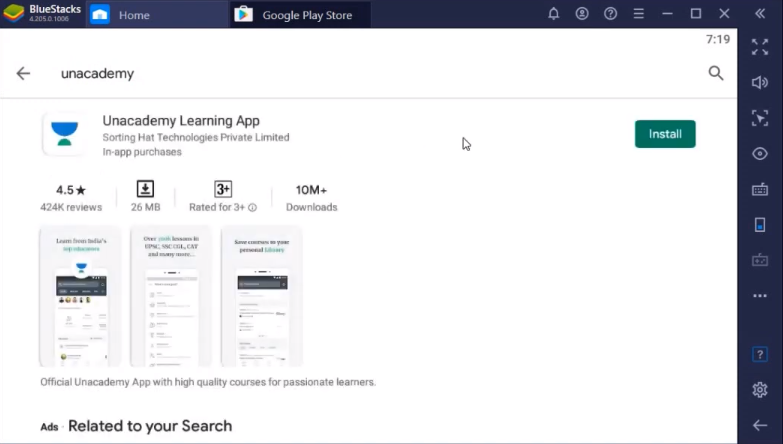
Task: Click the sidebar back arrow
Action: pos(760,425)
